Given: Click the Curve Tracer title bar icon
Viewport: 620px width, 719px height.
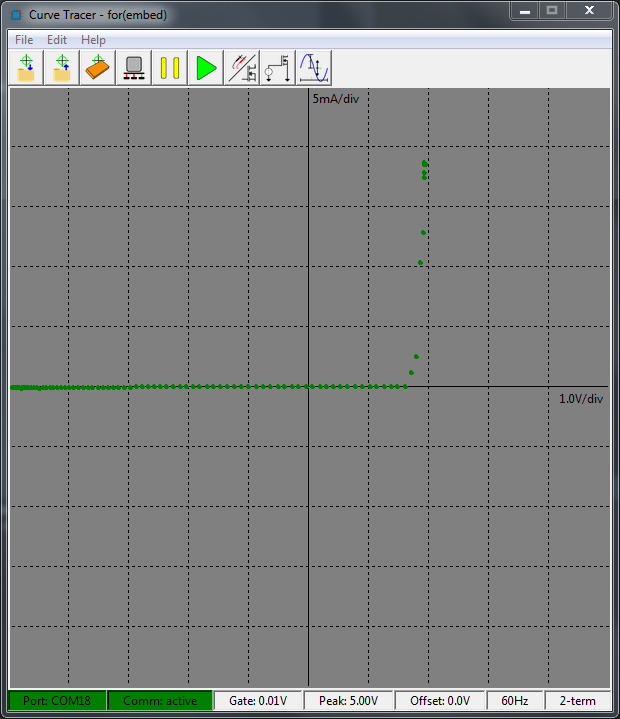Looking at the screenshot, I should (x=16, y=15).
